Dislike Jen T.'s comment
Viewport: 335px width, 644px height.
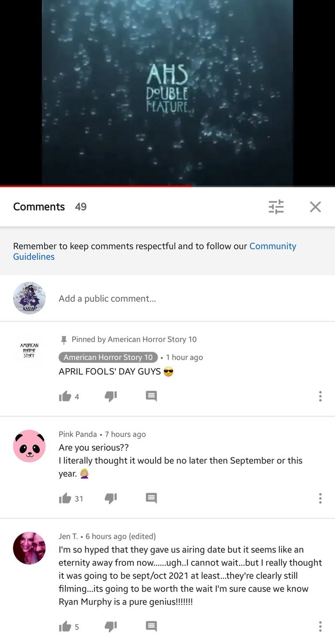110,626
